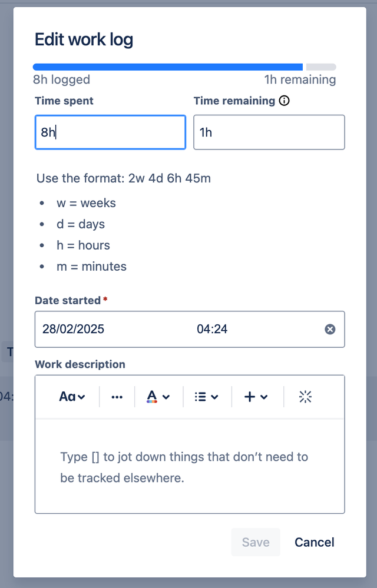Expand the insert menu dropdown chevron
Screen dimensions: 377x588
[262, 396]
